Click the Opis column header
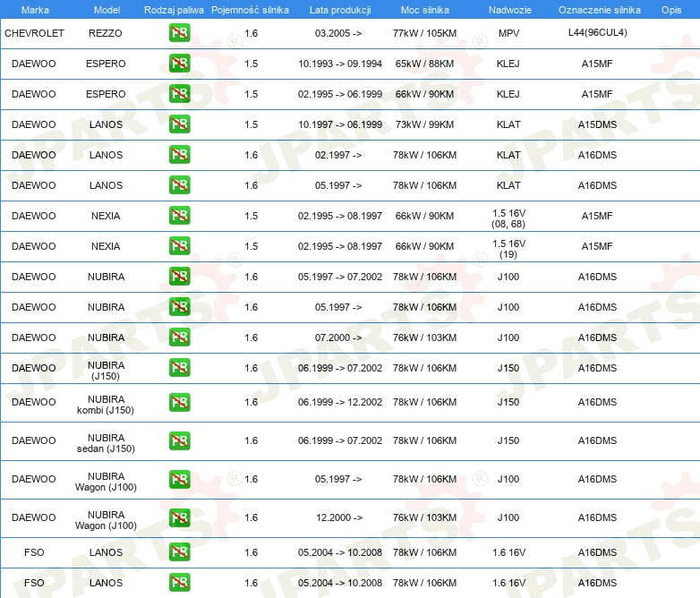The height and width of the screenshot is (598, 700). pos(671,10)
